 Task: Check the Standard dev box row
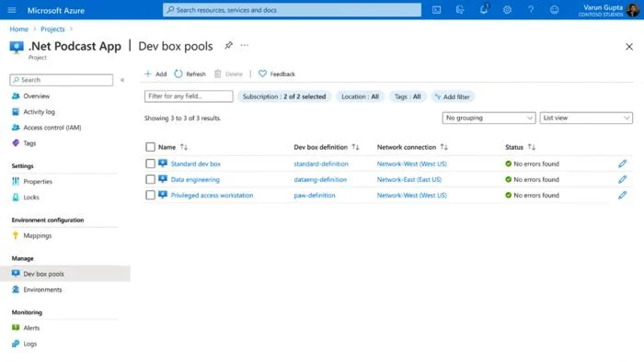150,164
